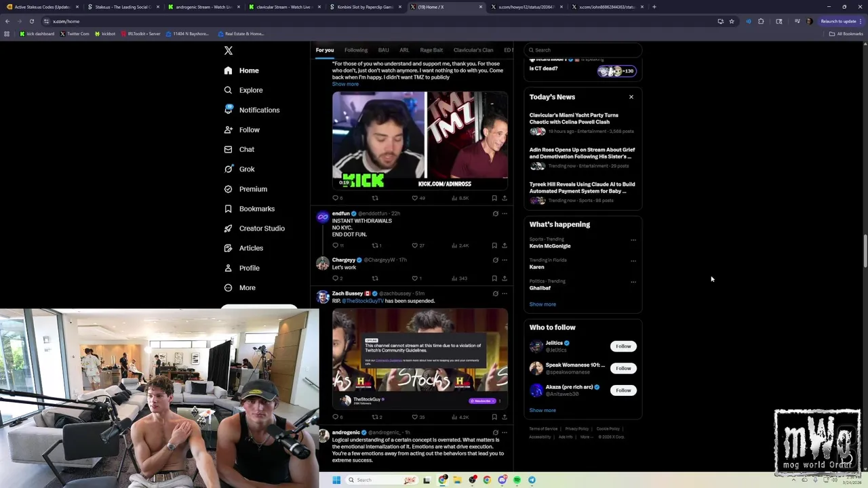Bookmark the Adin Ross video post
Viewport: 868px width, 488px height.
[494, 198]
